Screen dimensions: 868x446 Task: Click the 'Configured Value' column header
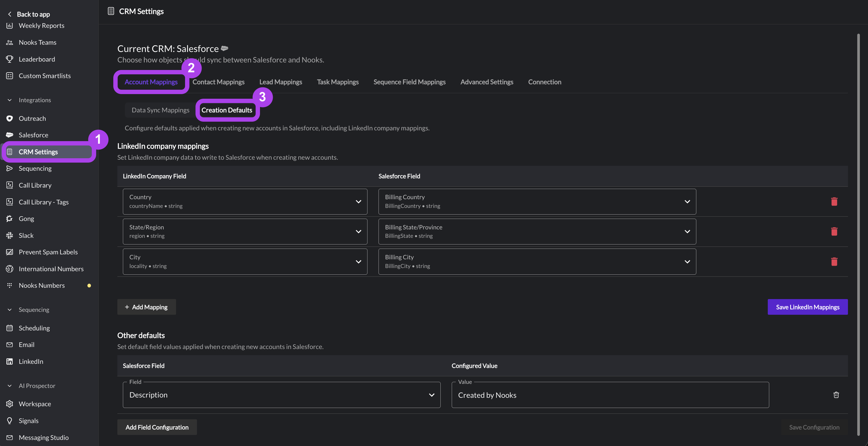pyautogui.click(x=474, y=366)
